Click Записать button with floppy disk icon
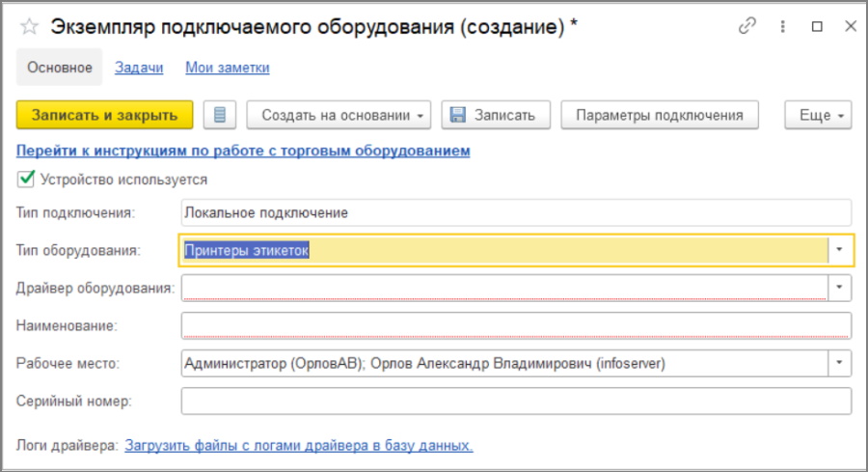The width and height of the screenshot is (868, 472). coord(496,115)
